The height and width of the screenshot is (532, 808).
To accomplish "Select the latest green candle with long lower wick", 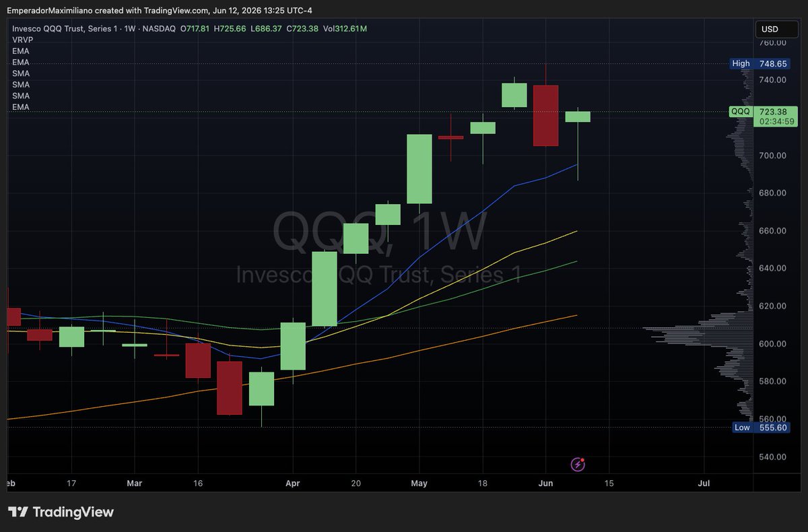I will click(578, 117).
